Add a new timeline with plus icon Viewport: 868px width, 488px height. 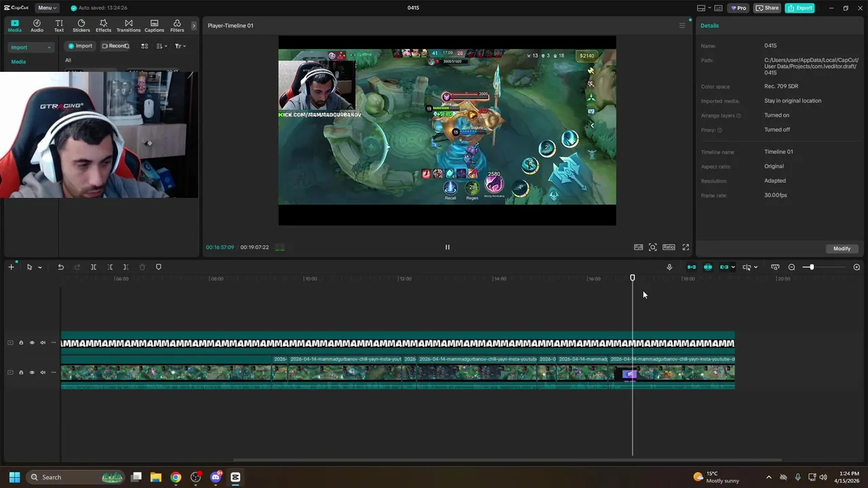click(11, 267)
